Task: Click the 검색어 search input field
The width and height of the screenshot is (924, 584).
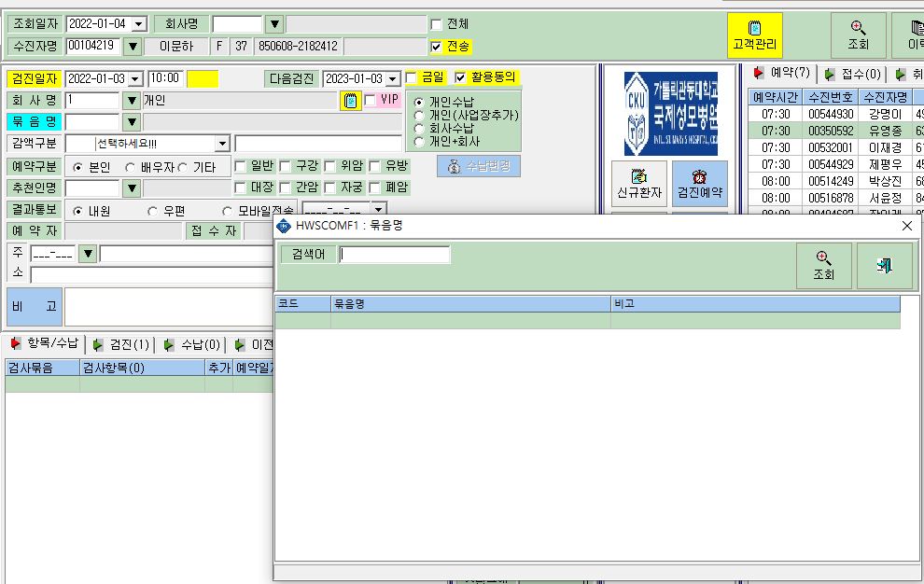Action: (x=394, y=255)
